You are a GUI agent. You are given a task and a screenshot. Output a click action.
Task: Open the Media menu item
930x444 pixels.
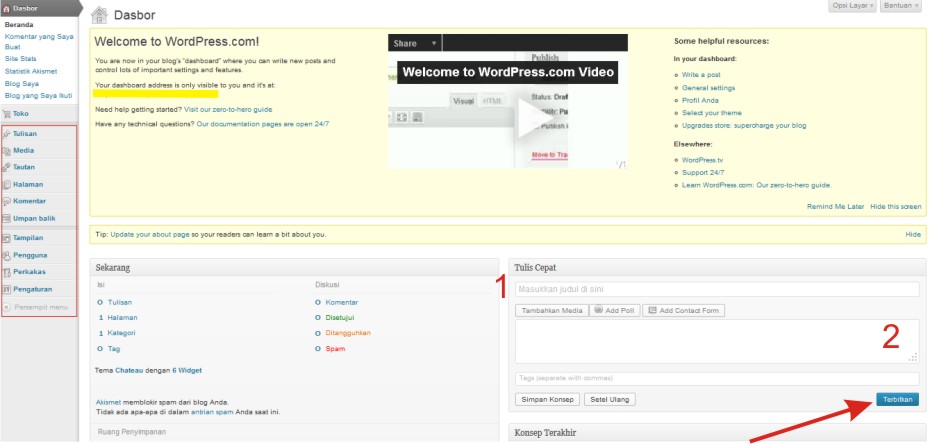24,151
